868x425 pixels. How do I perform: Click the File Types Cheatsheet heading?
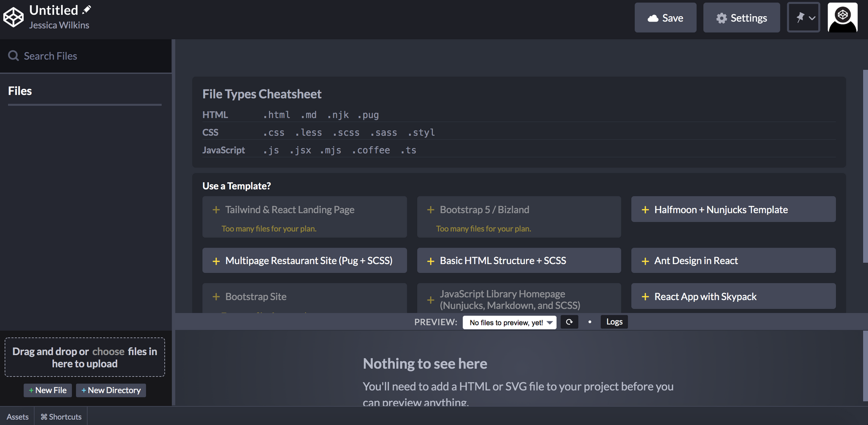pyautogui.click(x=262, y=94)
